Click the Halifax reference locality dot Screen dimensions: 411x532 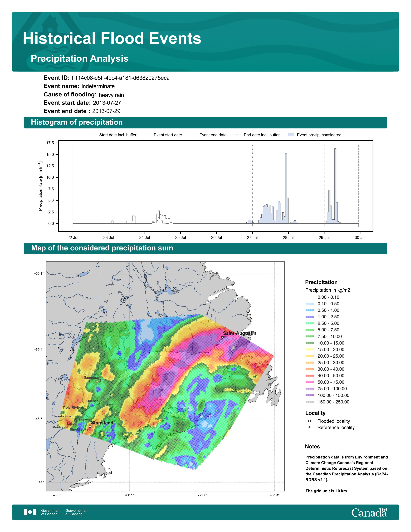tap(174, 434)
